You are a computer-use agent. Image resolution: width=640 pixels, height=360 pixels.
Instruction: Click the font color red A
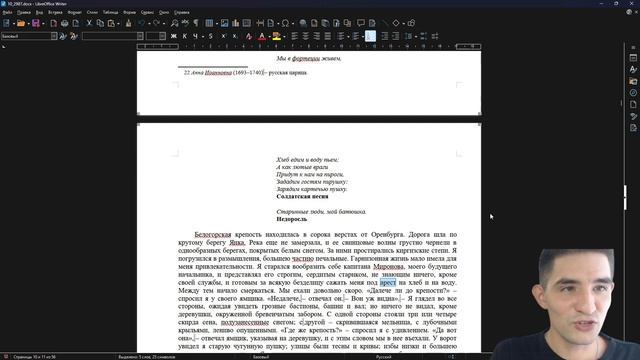pos(262,36)
